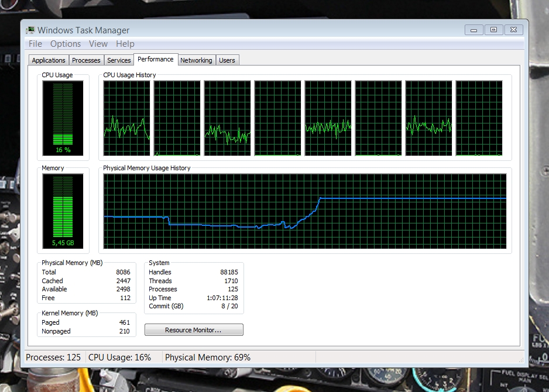Switch to the Applications tab

pyautogui.click(x=49, y=60)
